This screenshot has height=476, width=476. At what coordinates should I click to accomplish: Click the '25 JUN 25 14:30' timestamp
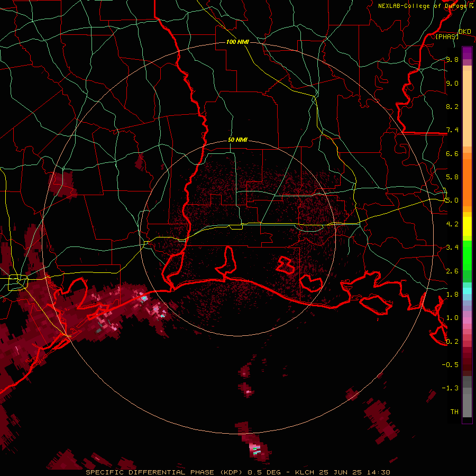coord(354,472)
